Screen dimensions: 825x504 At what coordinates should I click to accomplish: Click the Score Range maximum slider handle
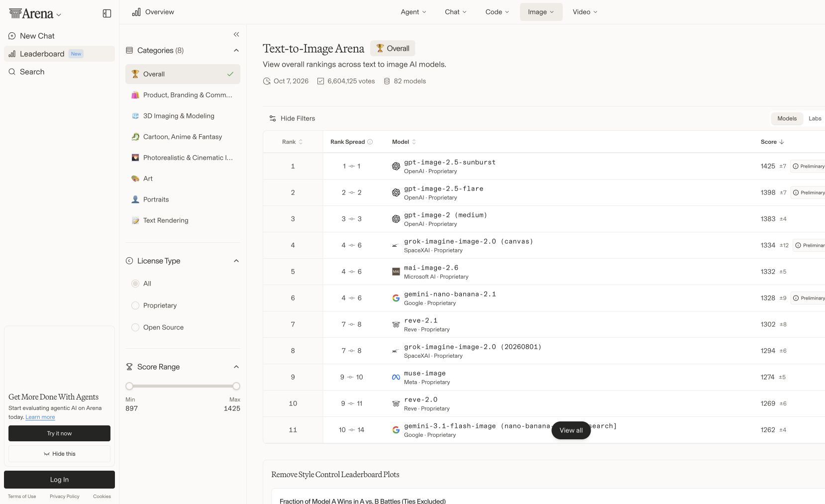tap(236, 386)
